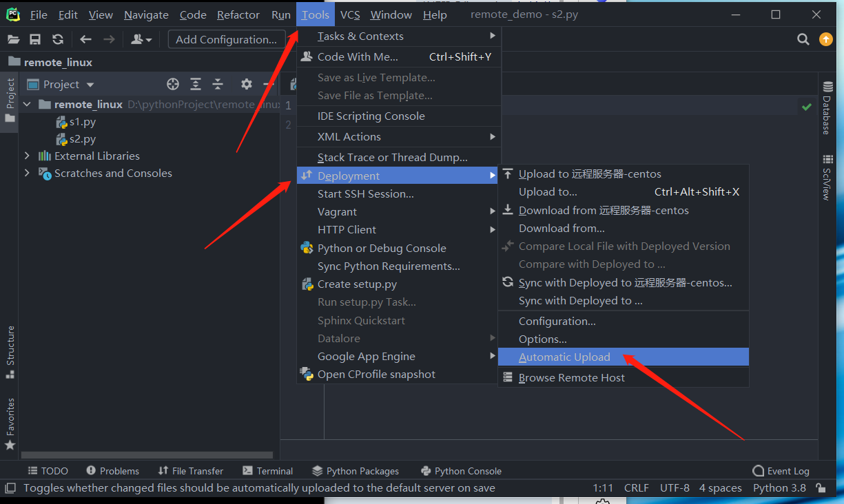Screen dimensions: 844x504
Task: Open the File Transfer tool window
Action: (190, 471)
